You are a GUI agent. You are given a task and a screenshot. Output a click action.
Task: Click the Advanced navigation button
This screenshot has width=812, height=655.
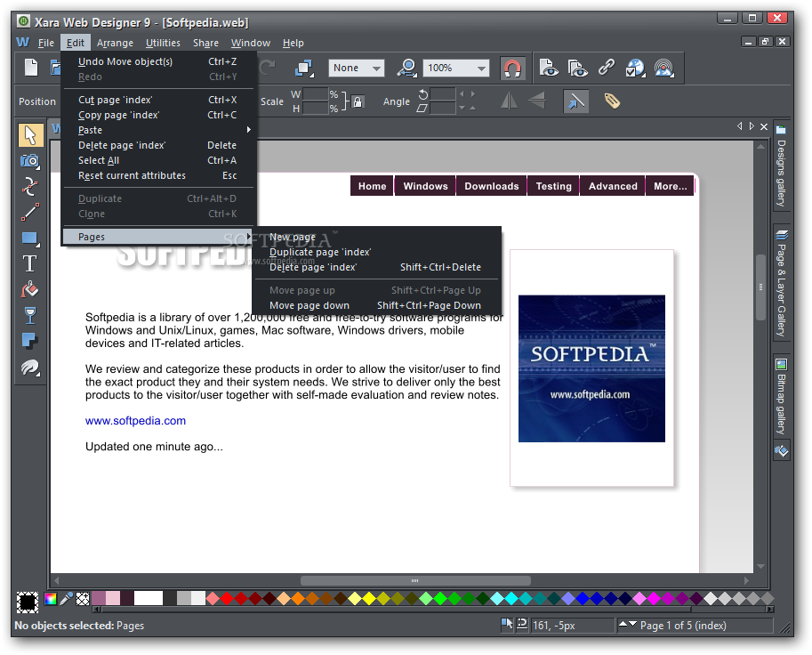click(x=613, y=186)
